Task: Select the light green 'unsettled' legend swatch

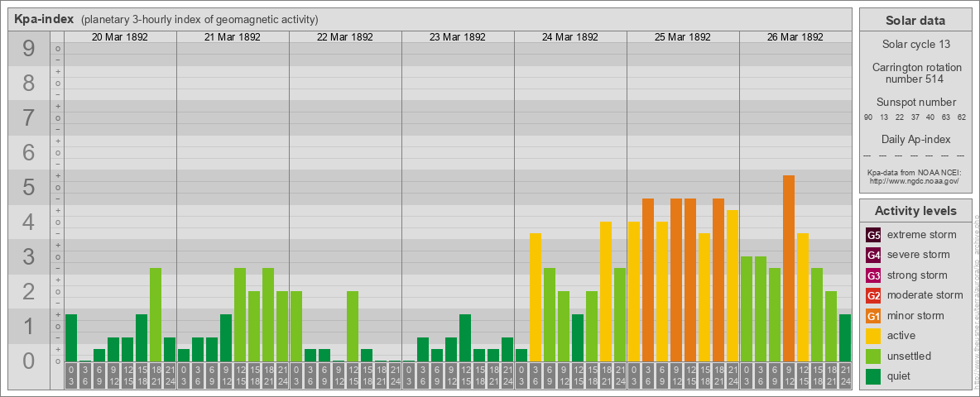Action: pyautogui.click(x=873, y=356)
